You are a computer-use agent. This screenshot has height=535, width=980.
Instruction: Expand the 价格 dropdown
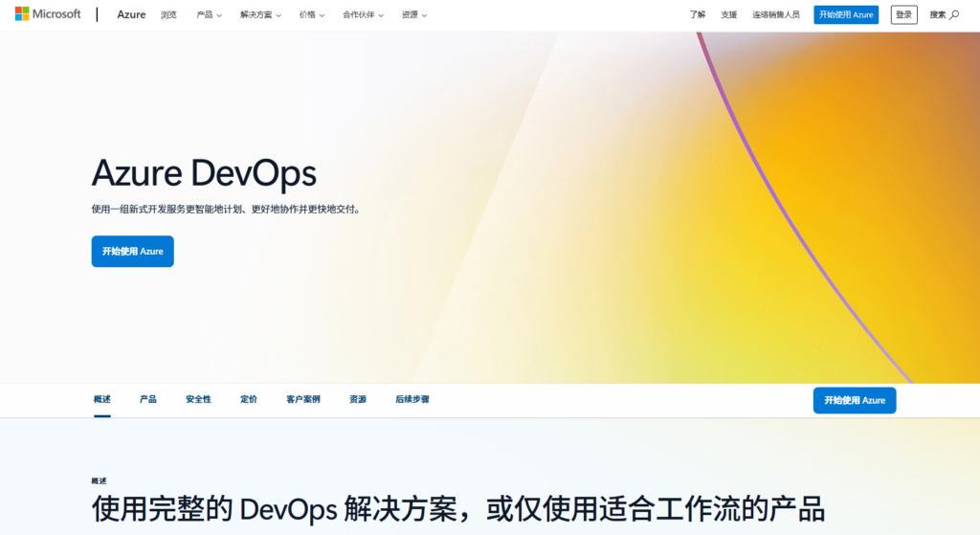(311, 14)
